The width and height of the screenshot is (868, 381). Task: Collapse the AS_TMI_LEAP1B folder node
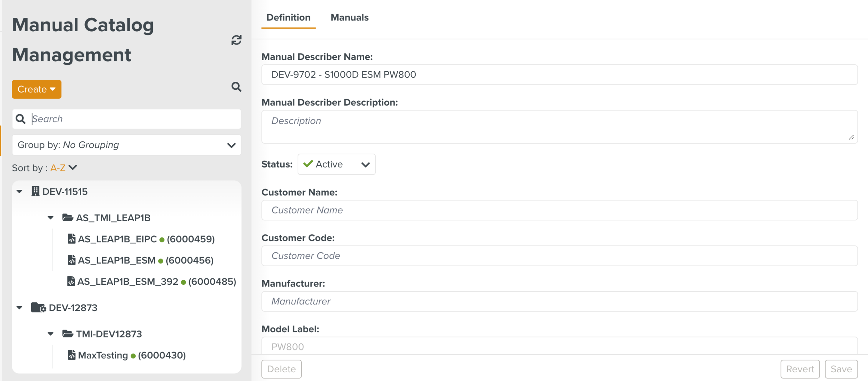(51, 218)
